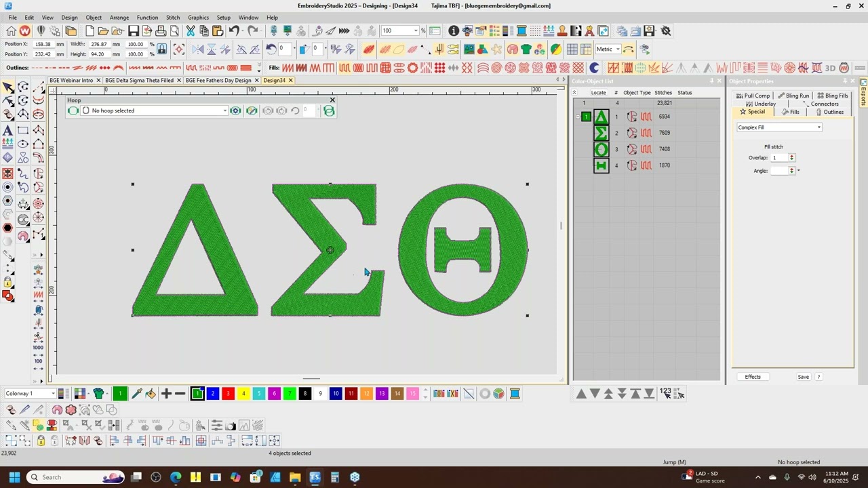868x488 pixels.
Task: Select color swatch 4 yellow
Action: (243, 394)
